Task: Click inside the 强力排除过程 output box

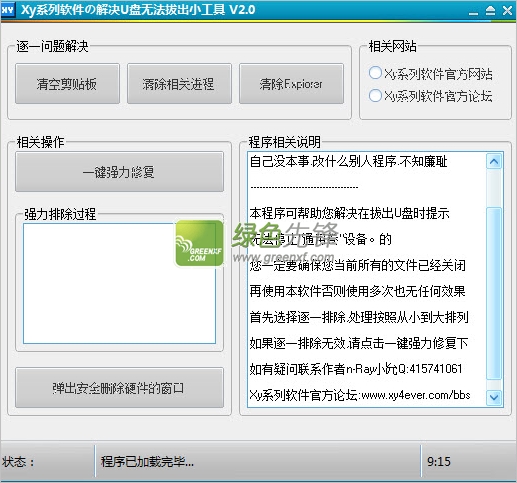Action: pyautogui.click(x=119, y=283)
